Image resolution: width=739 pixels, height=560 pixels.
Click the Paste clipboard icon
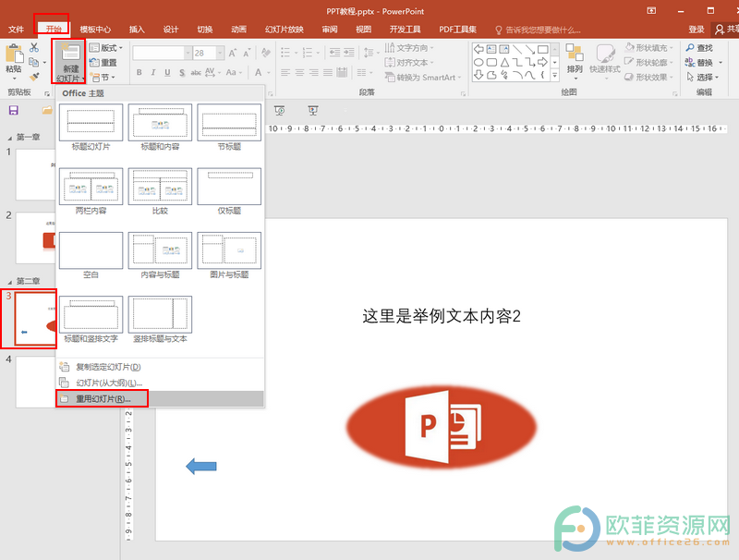click(x=14, y=54)
